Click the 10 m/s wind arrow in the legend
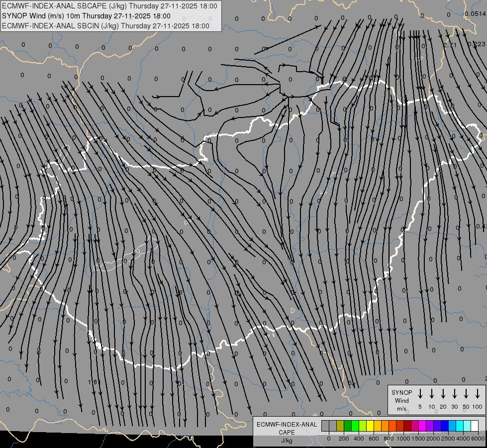 click(431, 393)
